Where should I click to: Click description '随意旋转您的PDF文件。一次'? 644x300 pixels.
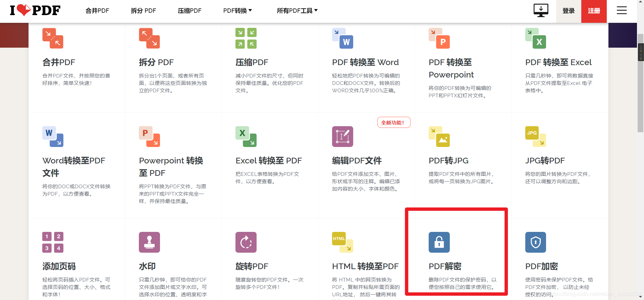click(x=269, y=280)
